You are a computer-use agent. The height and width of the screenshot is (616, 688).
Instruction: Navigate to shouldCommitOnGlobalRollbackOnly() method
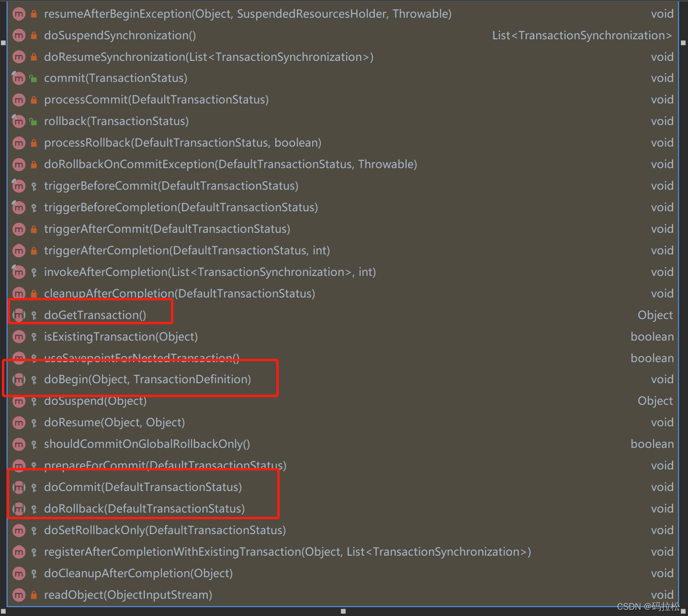click(147, 444)
